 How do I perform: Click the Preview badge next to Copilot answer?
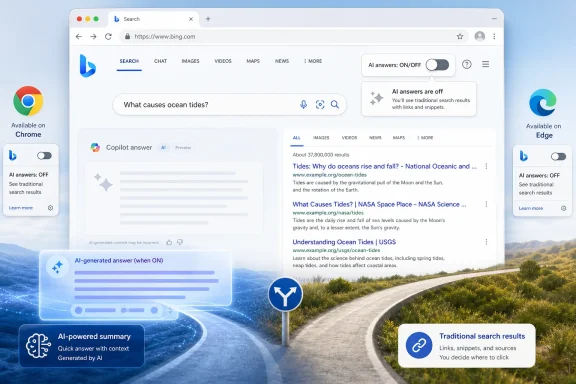point(183,147)
